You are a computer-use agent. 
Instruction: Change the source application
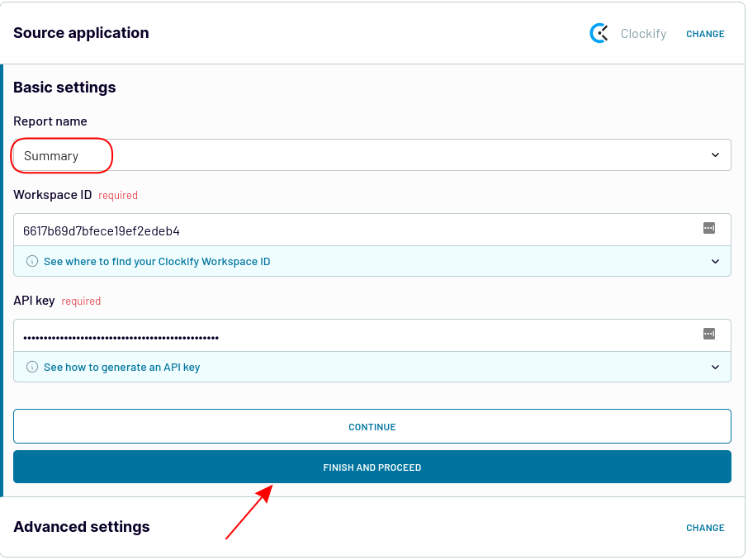click(705, 34)
